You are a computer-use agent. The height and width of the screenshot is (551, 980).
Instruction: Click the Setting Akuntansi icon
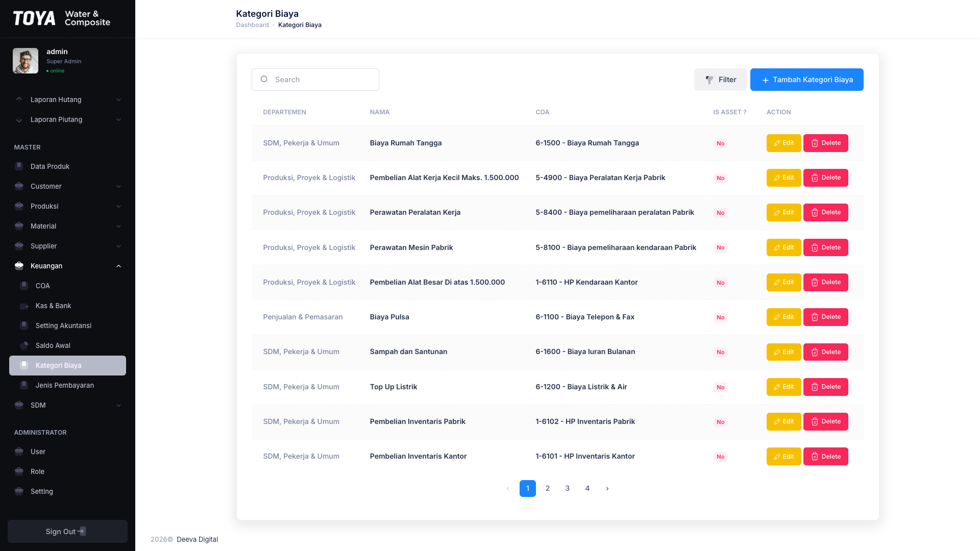pos(24,325)
